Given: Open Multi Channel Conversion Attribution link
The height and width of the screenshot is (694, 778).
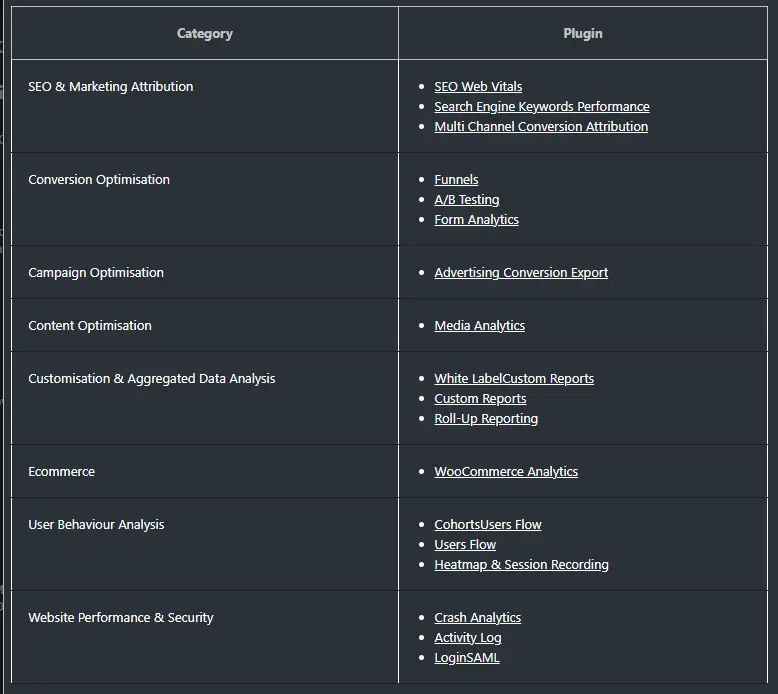Looking at the screenshot, I should 541,126.
